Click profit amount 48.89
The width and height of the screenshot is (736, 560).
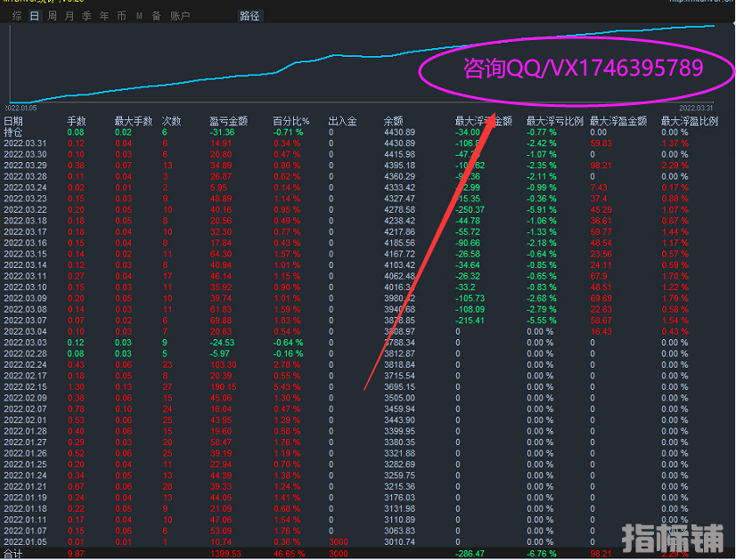(221, 199)
